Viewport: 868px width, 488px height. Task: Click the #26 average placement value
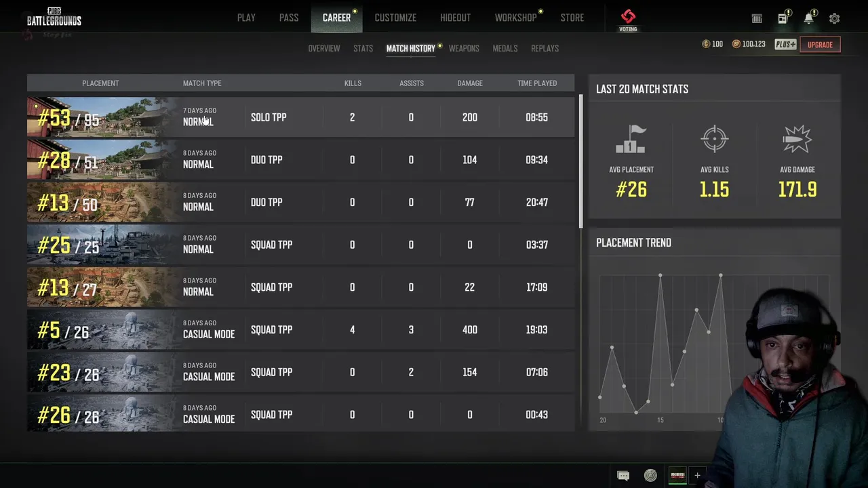point(631,190)
